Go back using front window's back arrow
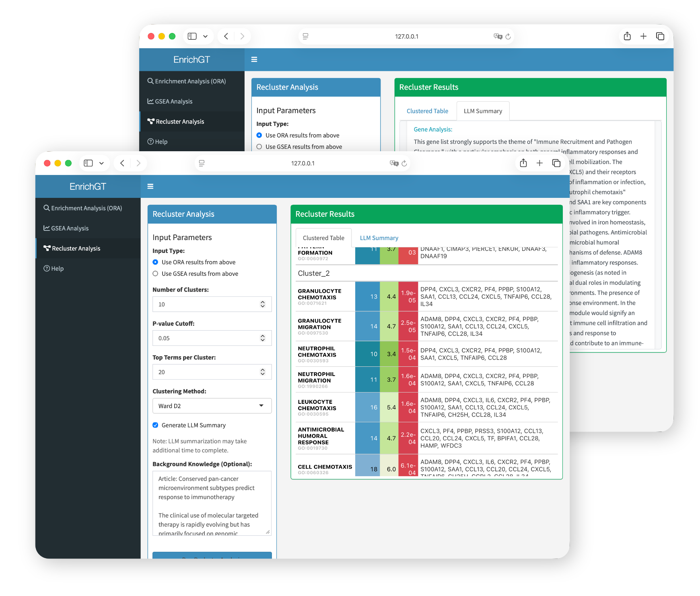 point(122,163)
